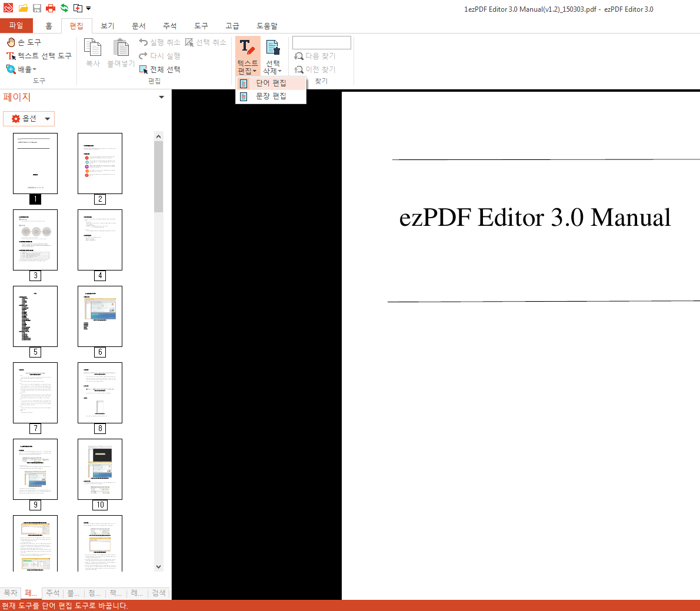Open the 선택 삭제 dropdown

(x=272, y=67)
